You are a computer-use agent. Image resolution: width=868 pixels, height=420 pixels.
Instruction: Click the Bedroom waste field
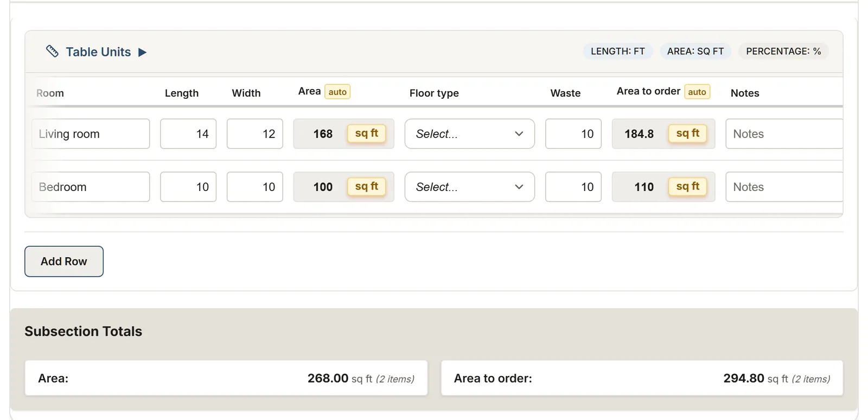[x=573, y=187]
